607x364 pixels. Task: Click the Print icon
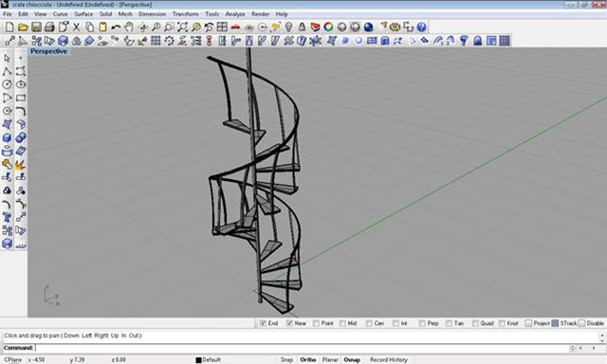point(49,27)
